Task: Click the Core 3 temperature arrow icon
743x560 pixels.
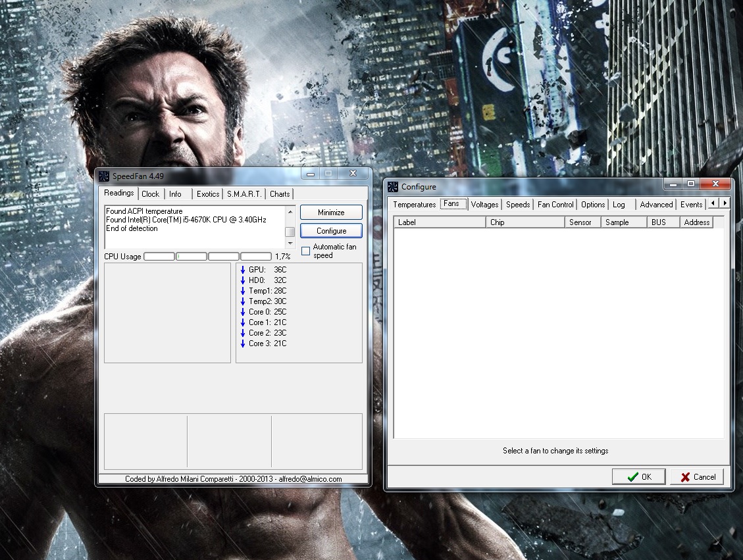Action: [243, 344]
